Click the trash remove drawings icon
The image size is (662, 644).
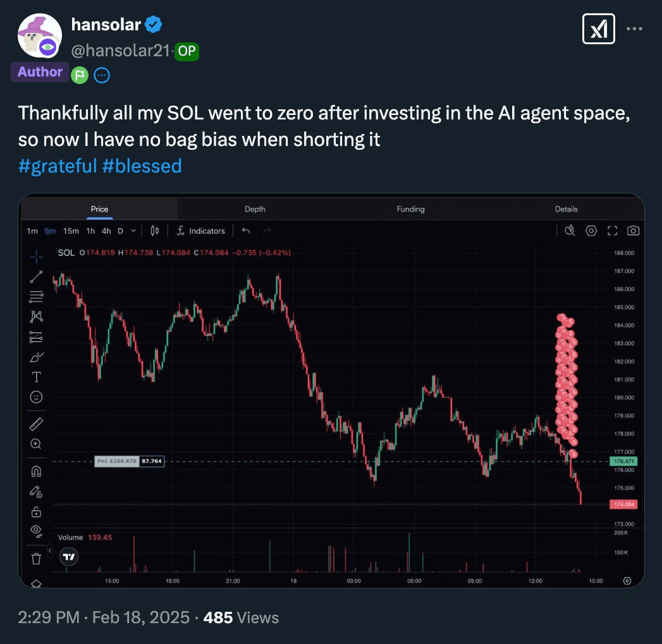click(36, 559)
